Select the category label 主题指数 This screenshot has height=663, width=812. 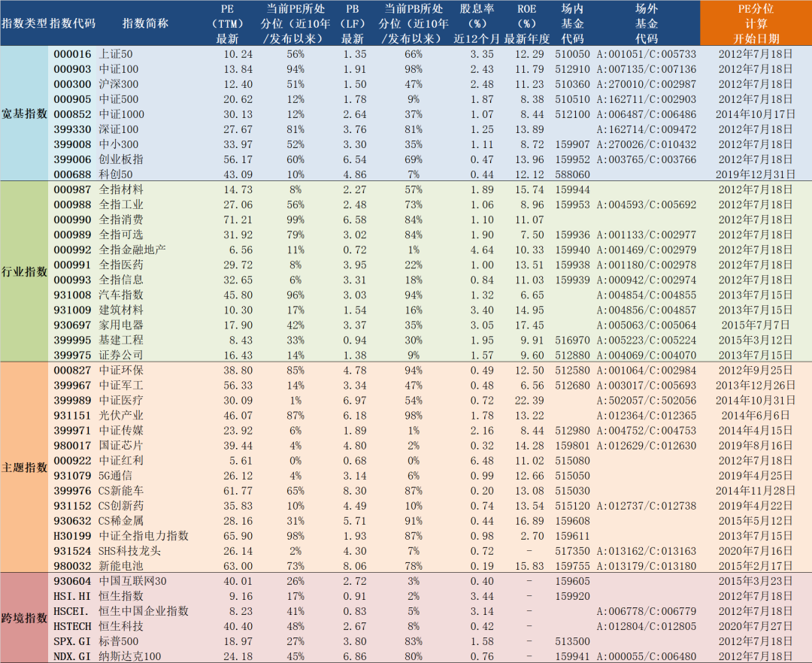[x=24, y=468]
